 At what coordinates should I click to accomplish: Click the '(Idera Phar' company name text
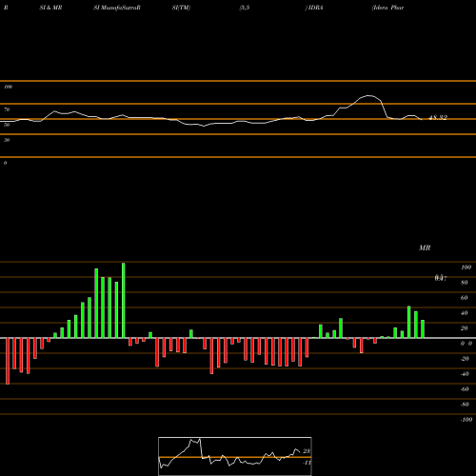click(387, 8)
